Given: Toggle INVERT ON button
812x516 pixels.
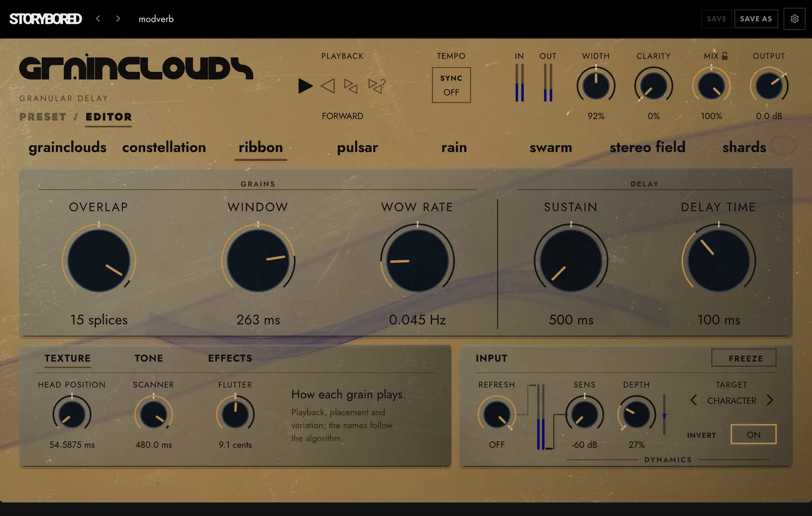Looking at the screenshot, I should coord(754,434).
